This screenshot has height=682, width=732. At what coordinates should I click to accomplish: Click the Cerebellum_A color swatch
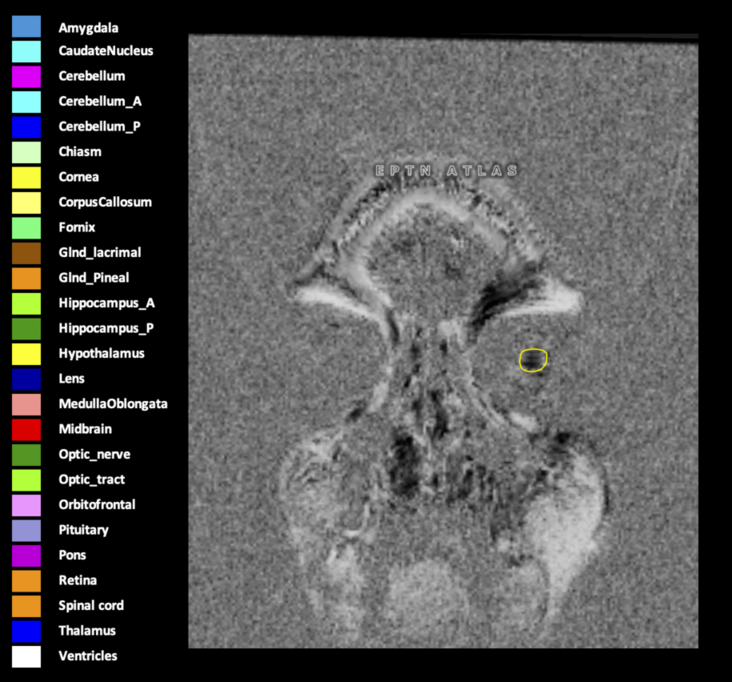pyautogui.click(x=26, y=102)
